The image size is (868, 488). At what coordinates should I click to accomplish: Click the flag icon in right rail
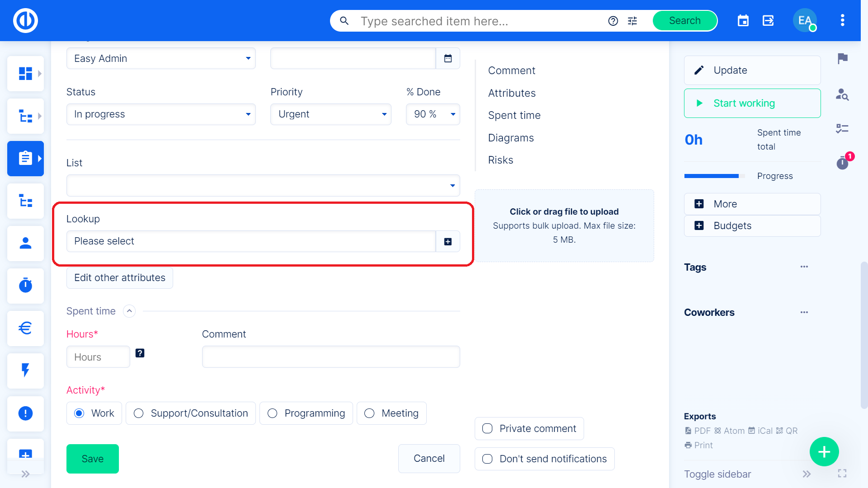(842, 59)
